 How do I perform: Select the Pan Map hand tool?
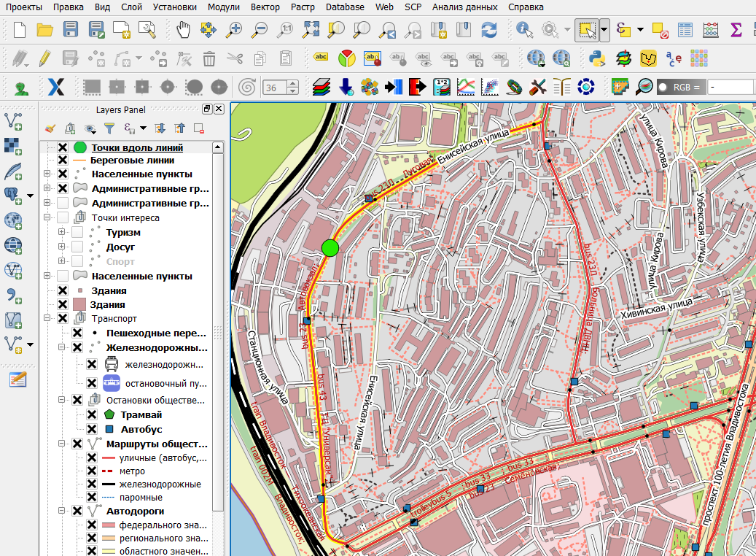click(x=183, y=30)
